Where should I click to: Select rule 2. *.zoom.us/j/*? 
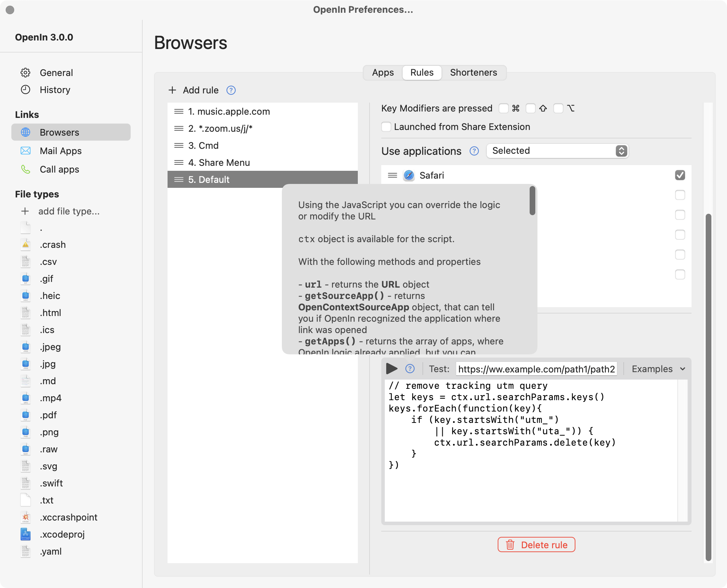[263, 129]
